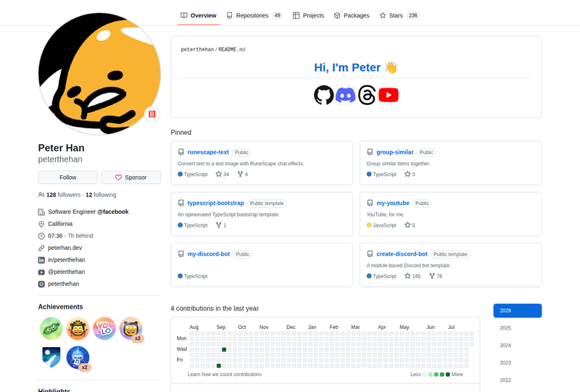Open LinkedIn in/peterthehan link
580x392 pixels.
point(66,260)
